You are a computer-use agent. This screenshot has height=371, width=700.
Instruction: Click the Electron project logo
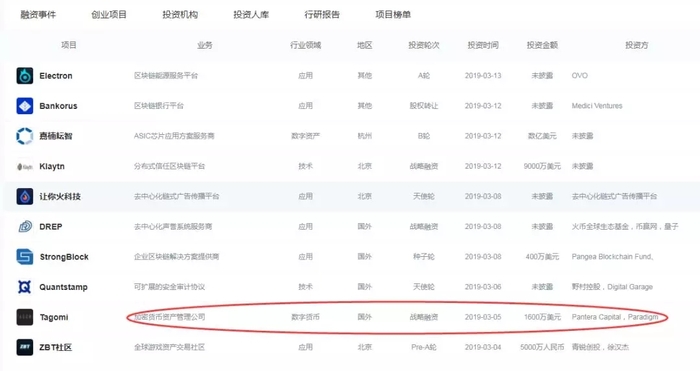25,76
